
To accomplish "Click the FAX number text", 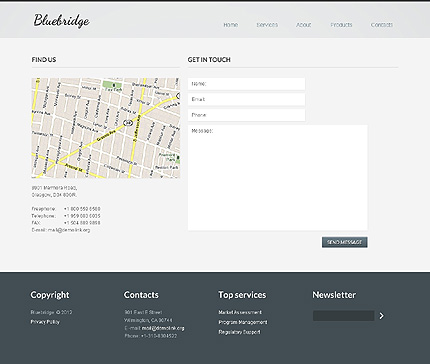I will click(x=82, y=223).
